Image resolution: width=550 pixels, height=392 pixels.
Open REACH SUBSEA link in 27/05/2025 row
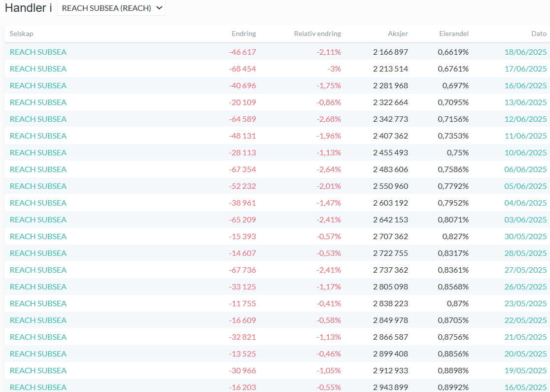click(38, 270)
